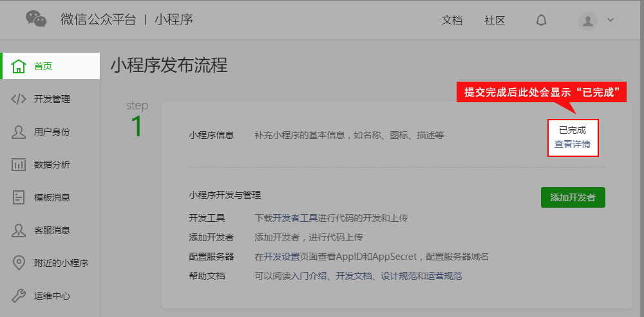Click the 运维中心 wrench icon
The width and height of the screenshot is (644, 317).
(19, 296)
